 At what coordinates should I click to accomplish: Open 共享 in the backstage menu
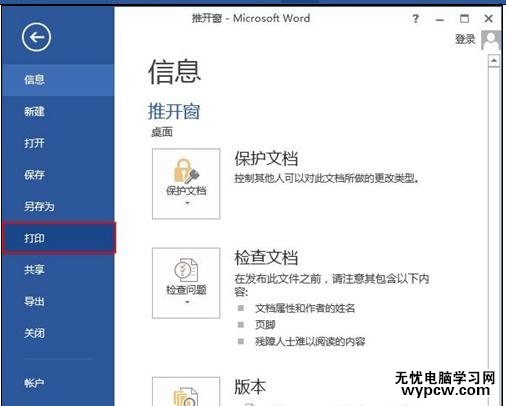(x=58, y=270)
